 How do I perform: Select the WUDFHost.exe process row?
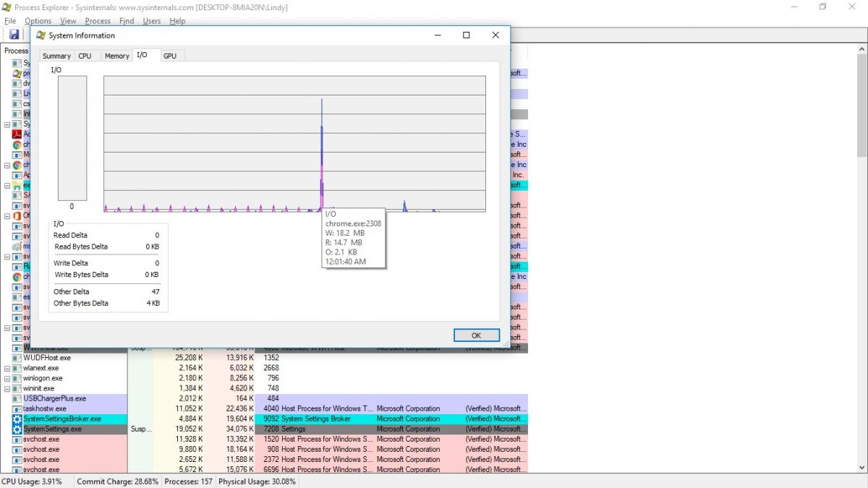point(264,358)
